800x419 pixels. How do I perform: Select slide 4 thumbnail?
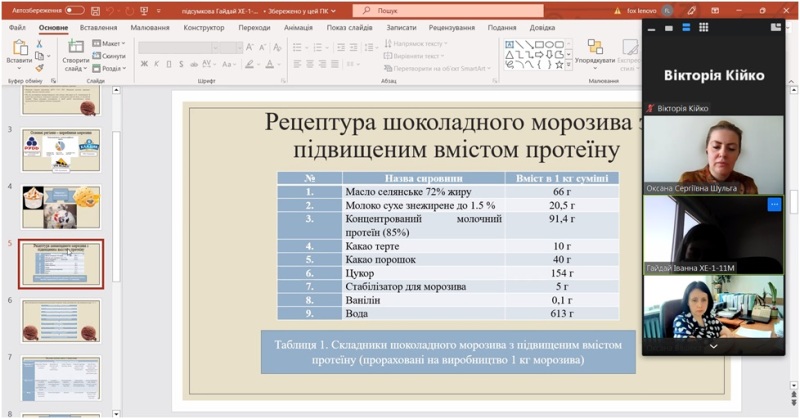point(61,207)
